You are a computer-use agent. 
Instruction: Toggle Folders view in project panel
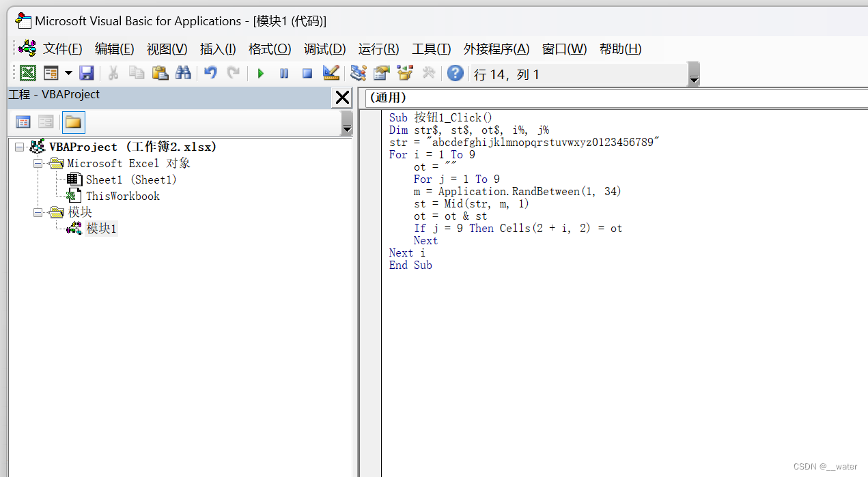point(73,122)
